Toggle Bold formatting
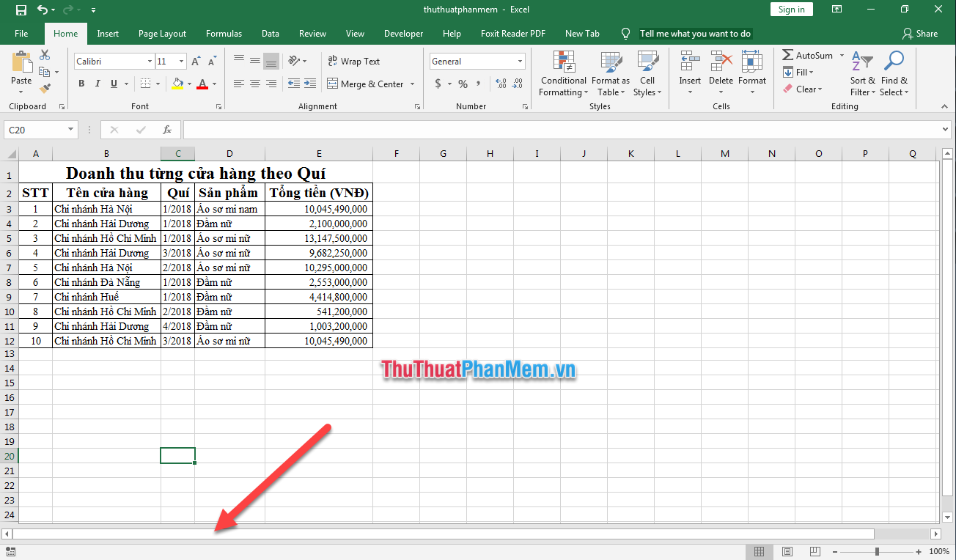Viewport: 956px width, 560px height. pyautogui.click(x=81, y=84)
